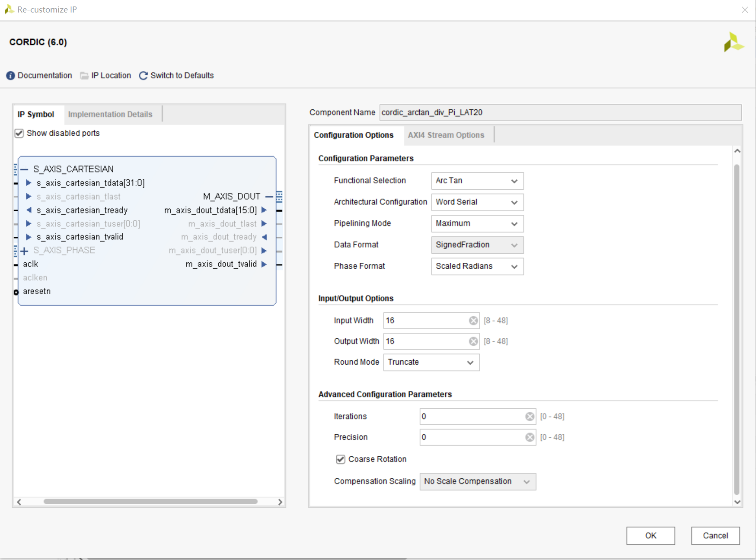Dismiss the dialog with Cancel
The image size is (756, 560).
(x=715, y=535)
